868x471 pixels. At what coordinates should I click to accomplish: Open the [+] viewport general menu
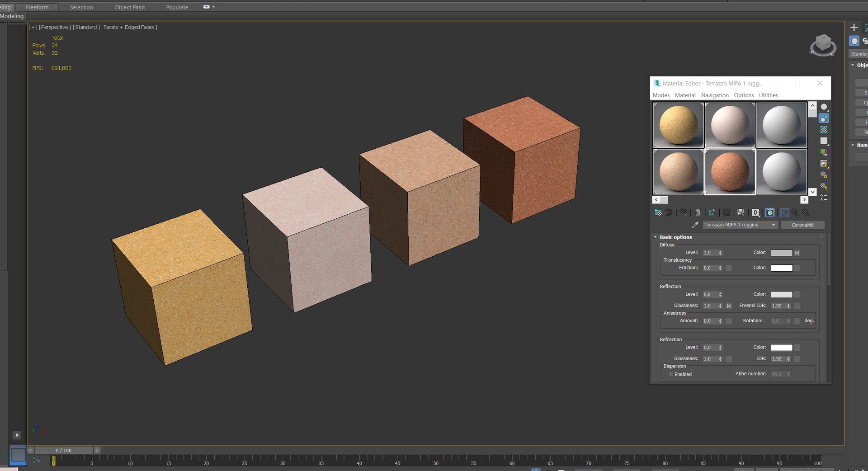click(x=33, y=27)
